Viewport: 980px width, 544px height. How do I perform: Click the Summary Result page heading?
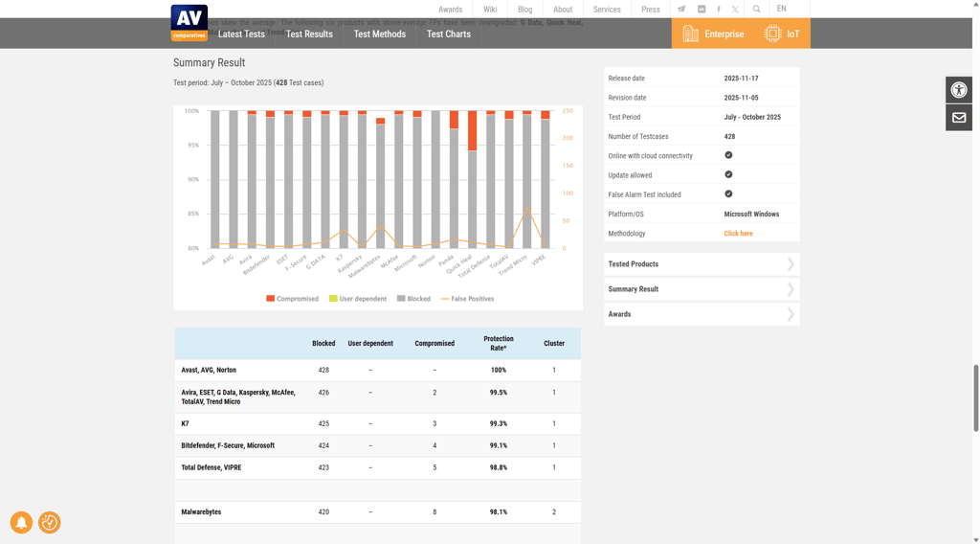[209, 62]
